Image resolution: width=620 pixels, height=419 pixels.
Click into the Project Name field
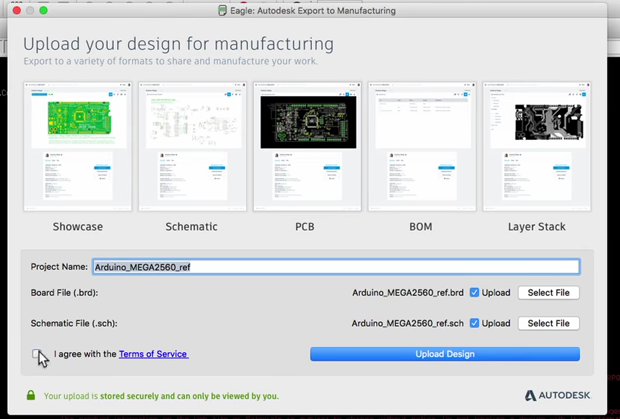click(x=336, y=267)
